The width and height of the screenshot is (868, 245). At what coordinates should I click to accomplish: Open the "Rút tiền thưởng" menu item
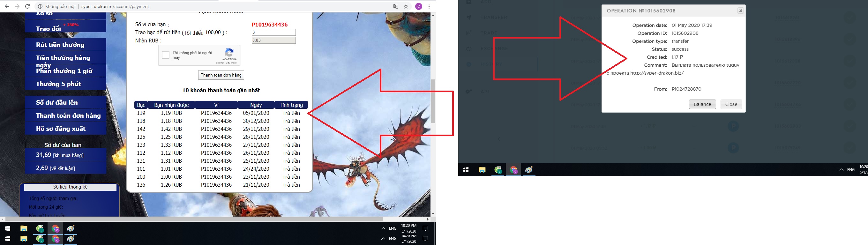point(65,44)
